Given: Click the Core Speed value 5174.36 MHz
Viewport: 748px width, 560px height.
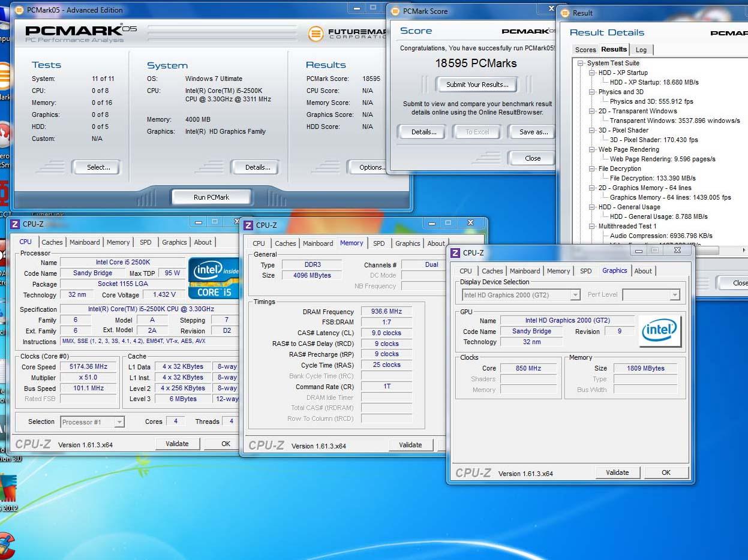Looking at the screenshot, I should click(89, 367).
